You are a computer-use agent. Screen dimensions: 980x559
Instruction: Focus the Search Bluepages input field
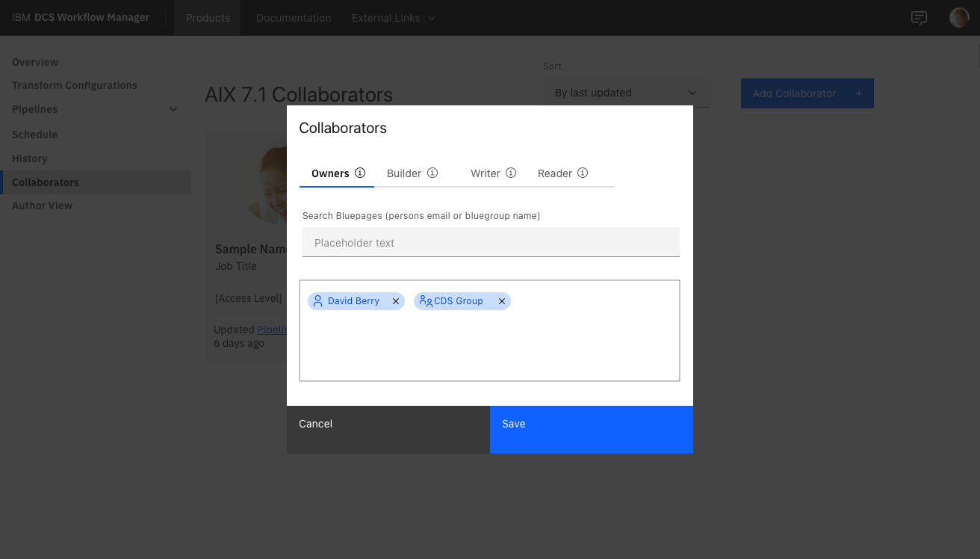[491, 243]
